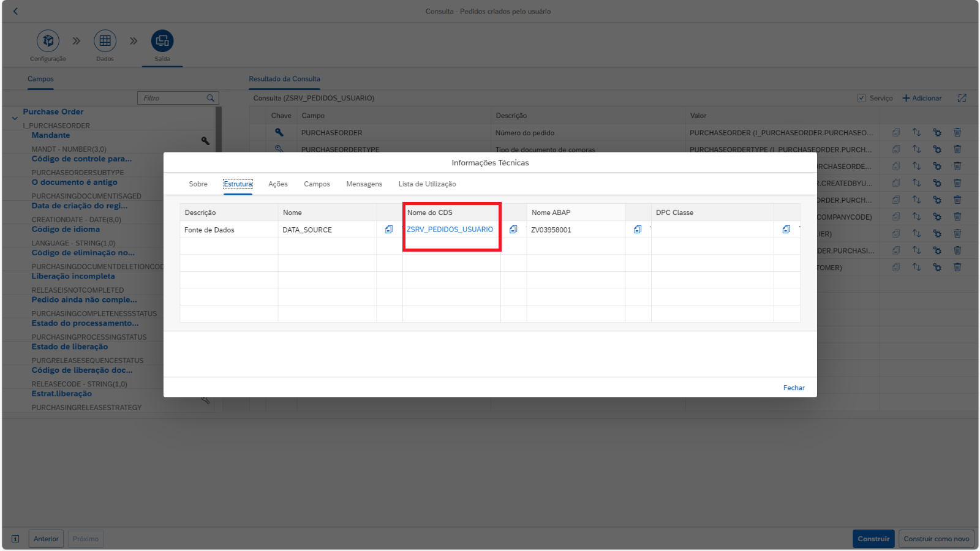Copy the ZV03958001 ABAP name
The height and width of the screenshot is (551, 980).
coord(638,230)
